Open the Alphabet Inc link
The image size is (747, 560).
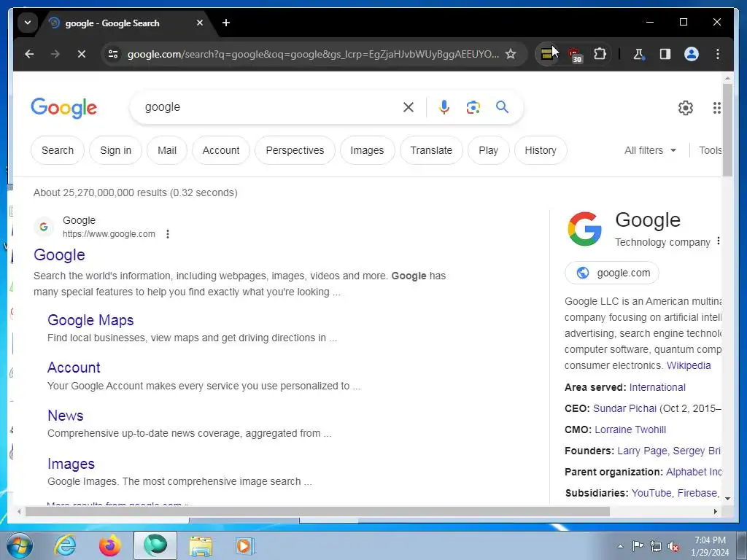(x=694, y=472)
